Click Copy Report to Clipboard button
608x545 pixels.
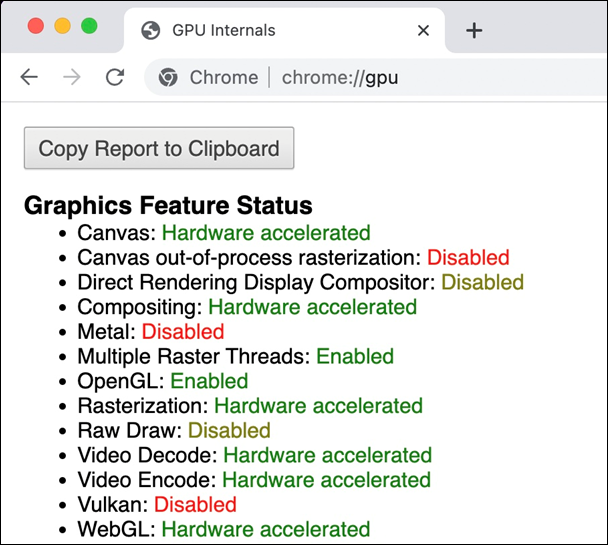[159, 148]
